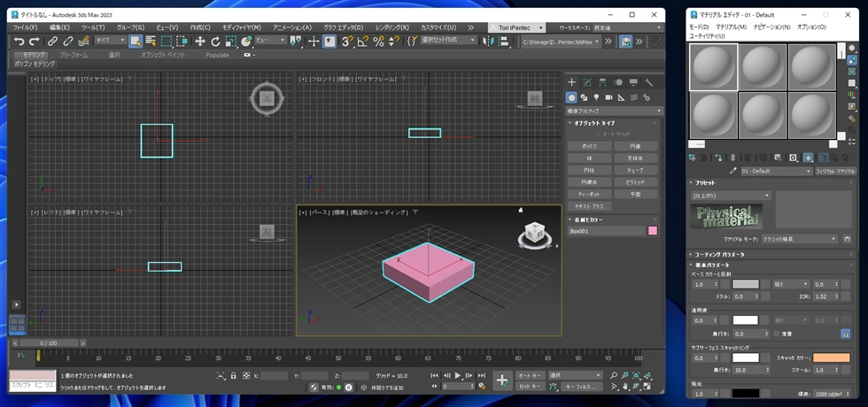The width and height of the screenshot is (868, 407).
Task: Open the Box001 object color swatch
Action: (x=653, y=231)
